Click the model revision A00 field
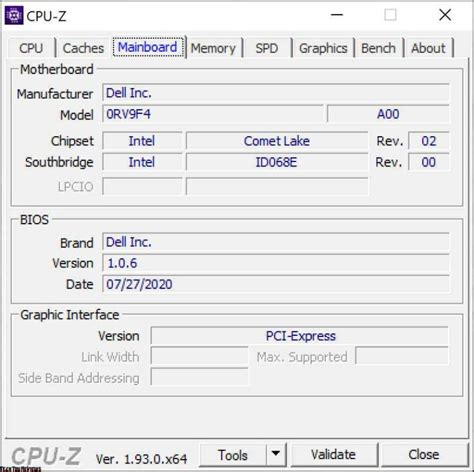 pos(388,114)
